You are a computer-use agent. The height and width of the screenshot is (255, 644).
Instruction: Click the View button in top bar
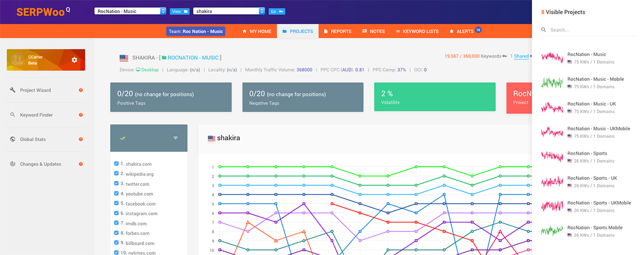click(x=179, y=11)
